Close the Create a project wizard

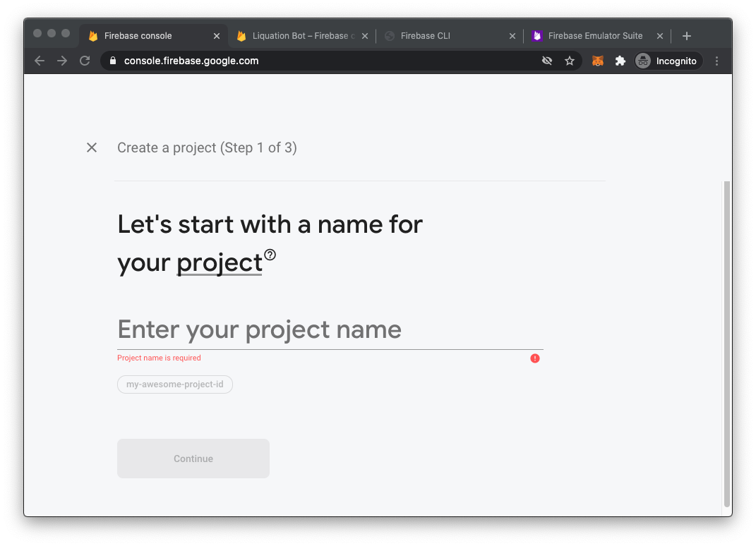pos(92,147)
